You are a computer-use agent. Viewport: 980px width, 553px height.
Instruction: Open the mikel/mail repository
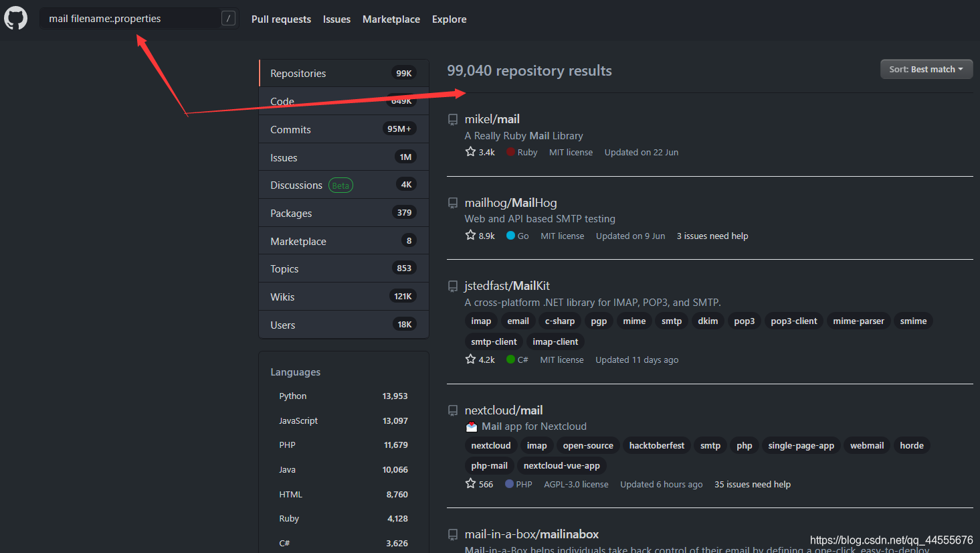click(x=492, y=119)
